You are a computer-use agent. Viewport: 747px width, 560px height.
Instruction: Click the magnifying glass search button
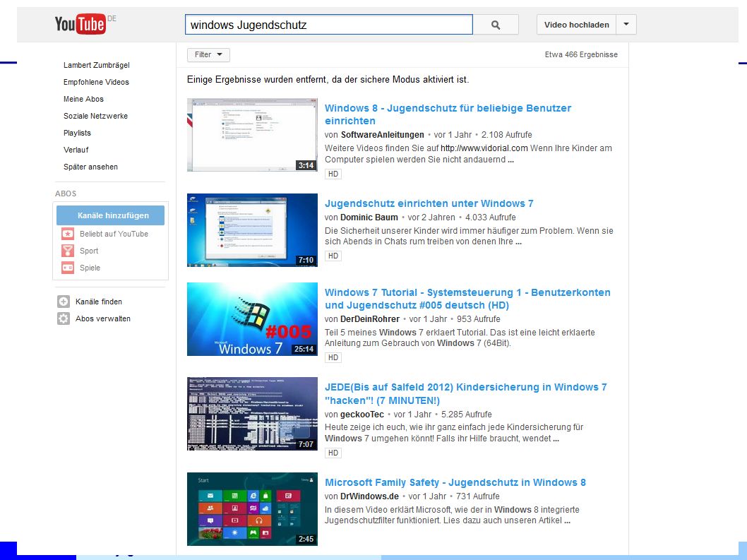coord(496,25)
